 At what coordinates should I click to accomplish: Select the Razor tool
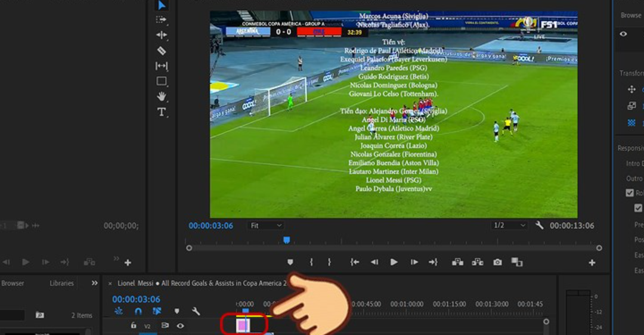(162, 51)
